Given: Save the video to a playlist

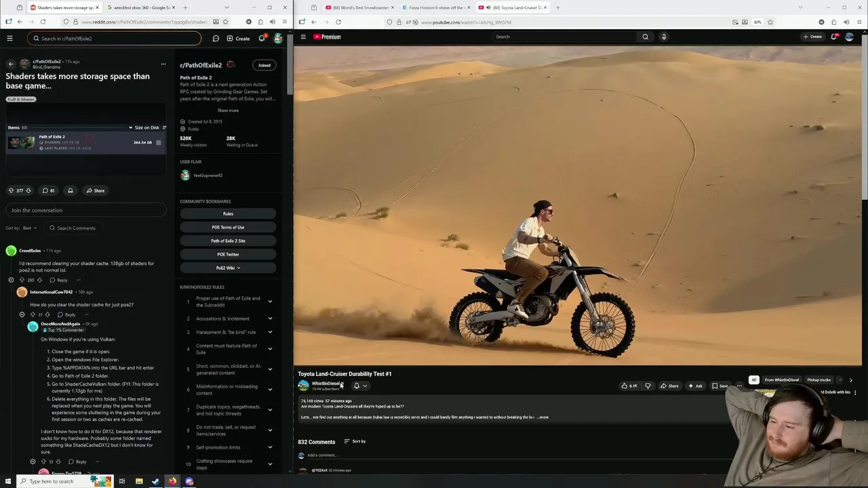Looking at the screenshot, I should pyautogui.click(x=720, y=386).
